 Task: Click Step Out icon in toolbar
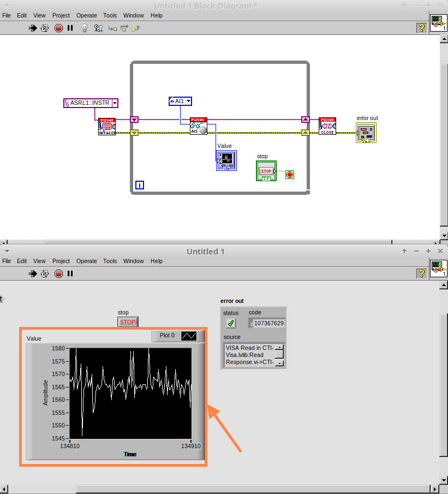pyautogui.click(x=135, y=29)
